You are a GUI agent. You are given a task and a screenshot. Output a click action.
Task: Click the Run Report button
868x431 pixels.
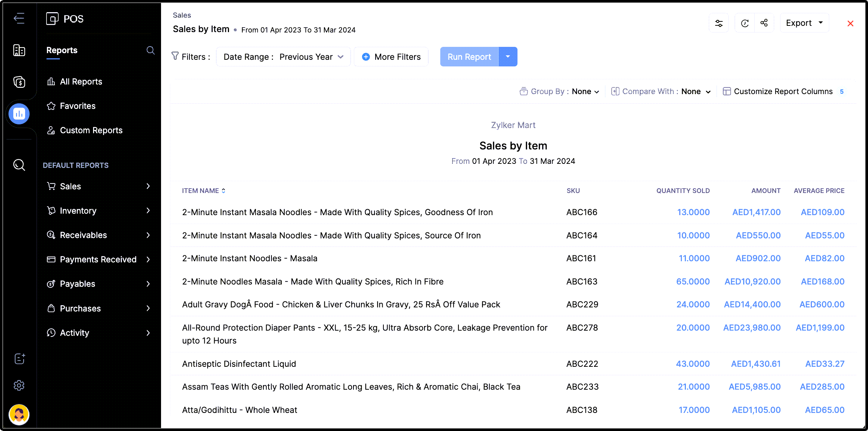pyautogui.click(x=469, y=57)
